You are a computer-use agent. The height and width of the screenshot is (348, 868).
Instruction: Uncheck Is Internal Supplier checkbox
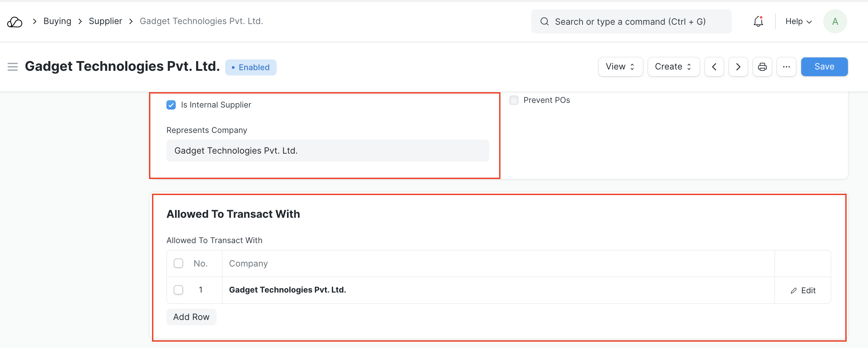(x=171, y=105)
